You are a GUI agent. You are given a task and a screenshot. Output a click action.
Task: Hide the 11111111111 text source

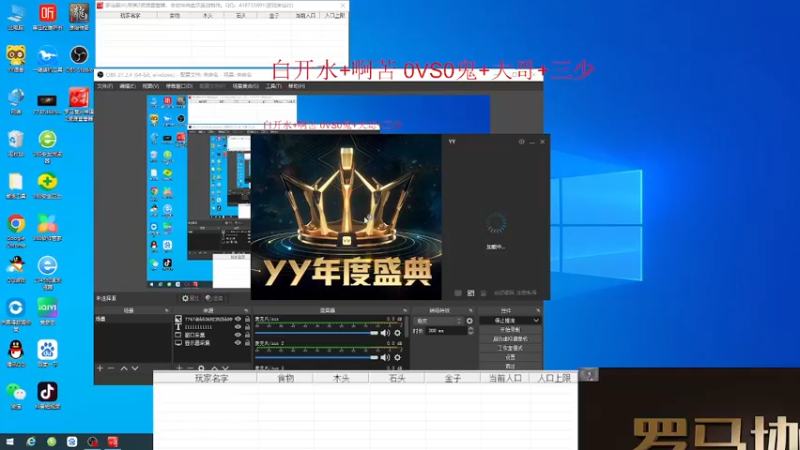(238, 327)
